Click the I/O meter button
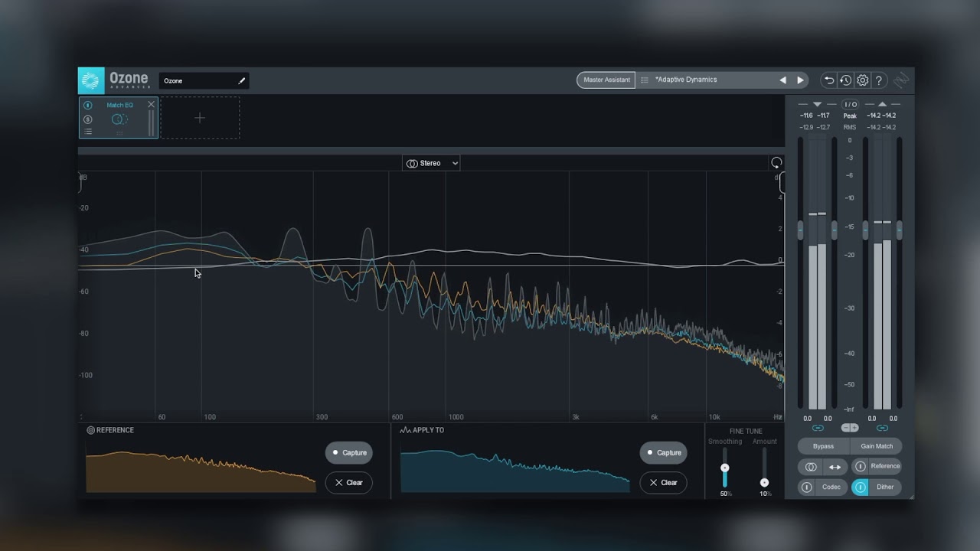This screenshot has width=980, height=551. pyautogui.click(x=851, y=104)
